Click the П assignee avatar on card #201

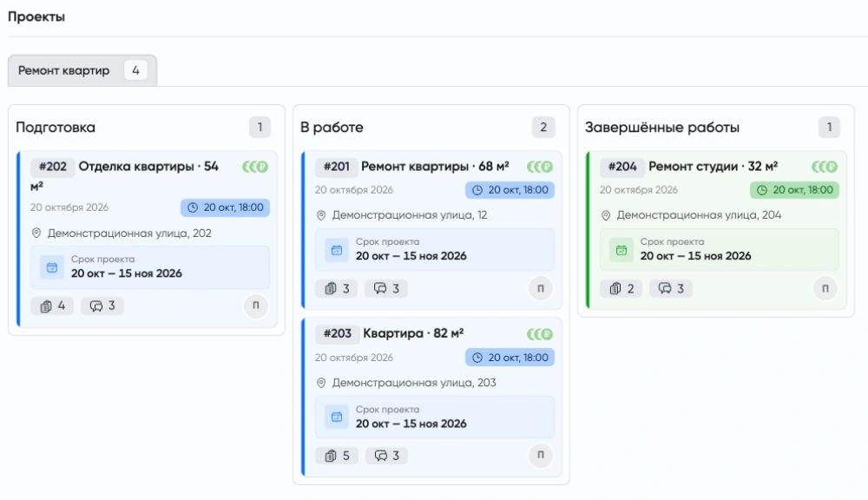coord(541,288)
